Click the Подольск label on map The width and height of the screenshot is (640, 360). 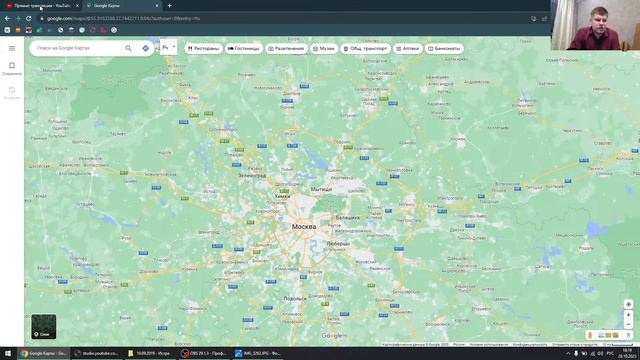click(x=295, y=298)
